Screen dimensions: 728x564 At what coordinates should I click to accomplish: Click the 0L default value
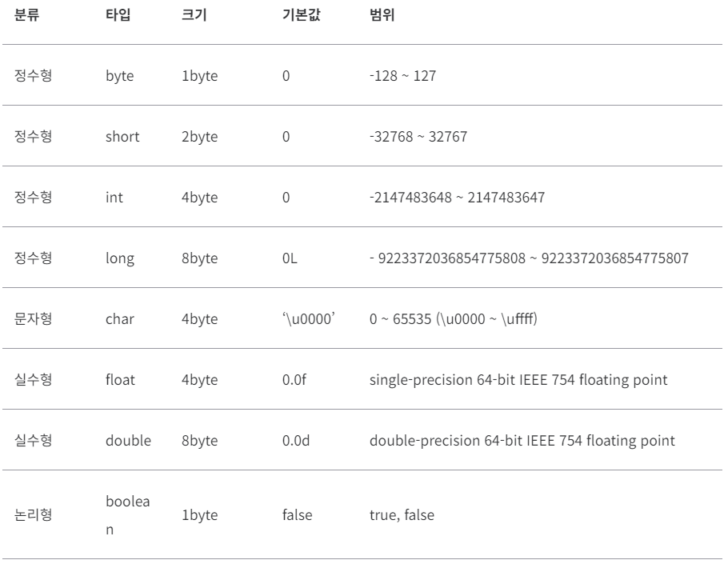(x=290, y=258)
